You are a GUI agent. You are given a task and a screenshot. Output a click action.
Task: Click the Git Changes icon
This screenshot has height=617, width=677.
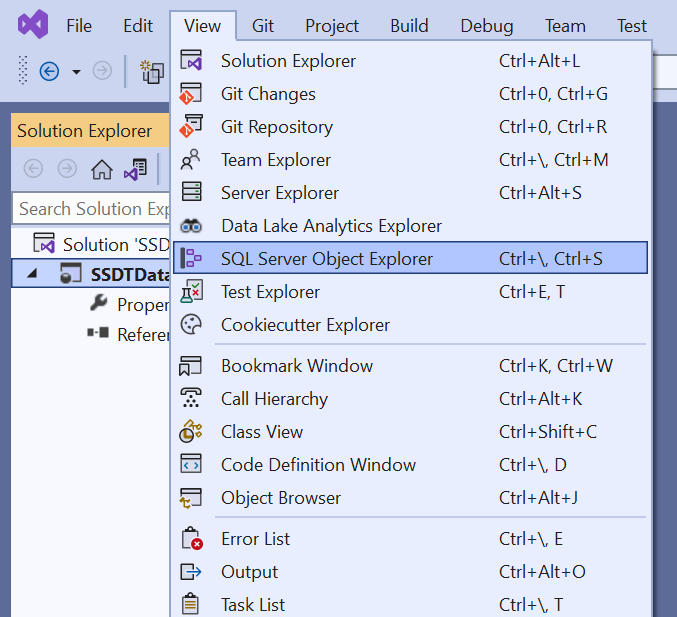(191, 94)
